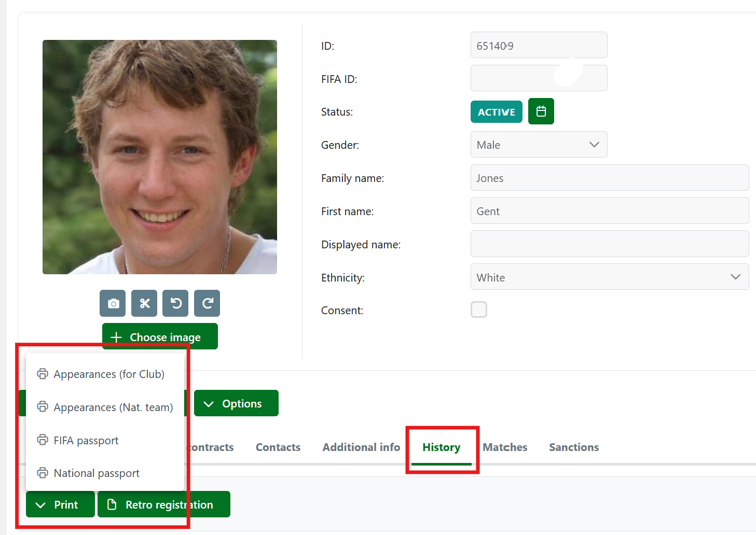Click the Retro registration button
This screenshot has width=756, height=535.
tap(164, 504)
